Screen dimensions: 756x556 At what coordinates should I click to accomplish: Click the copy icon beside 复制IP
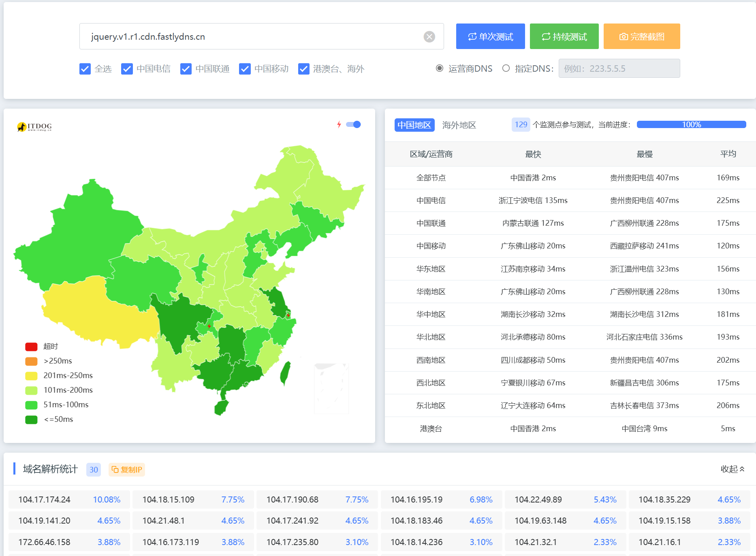click(x=115, y=469)
